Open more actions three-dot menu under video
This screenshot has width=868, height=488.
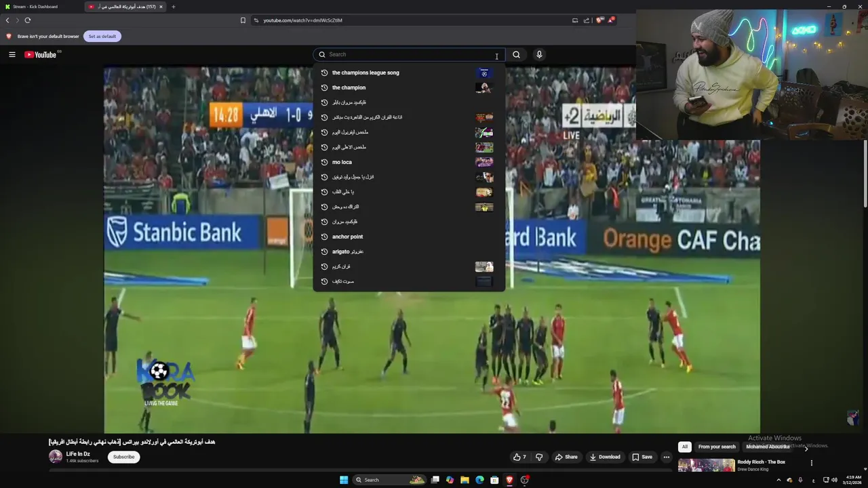click(x=667, y=457)
